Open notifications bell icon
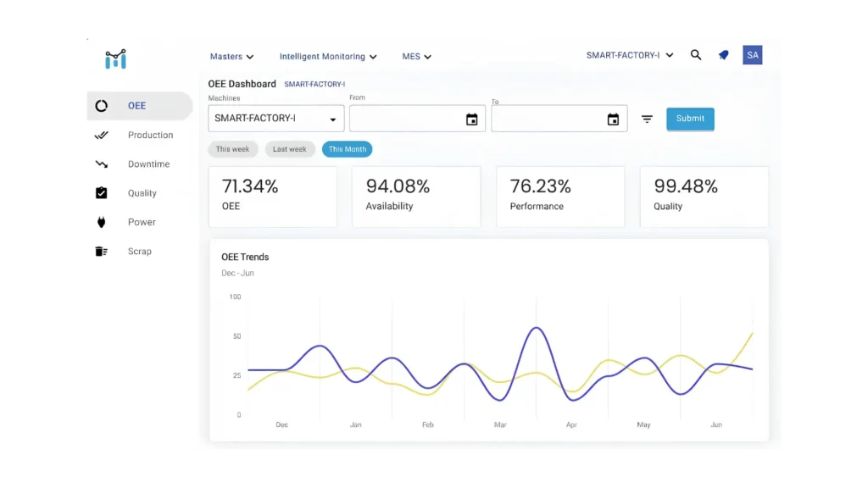The height and width of the screenshot is (488, 868). [724, 55]
